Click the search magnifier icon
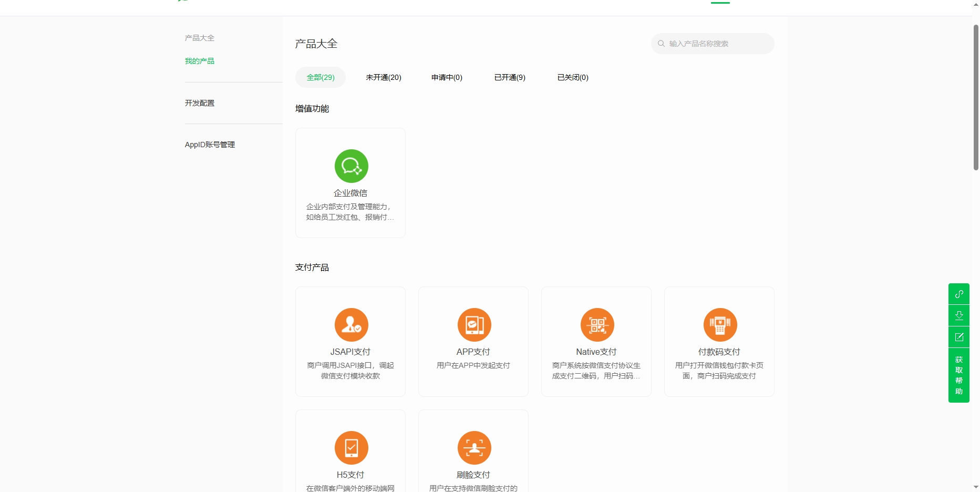The width and height of the screenshot is (980, 492). pos(661,44)
